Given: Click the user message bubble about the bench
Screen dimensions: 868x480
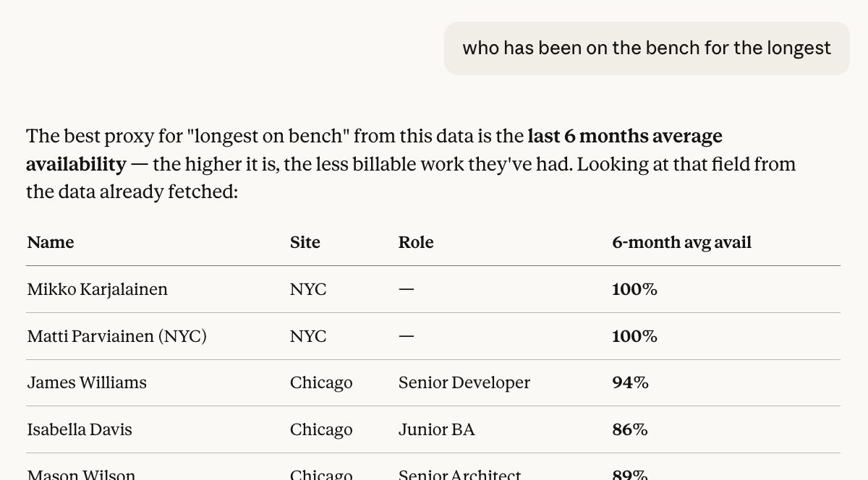Looking at the screenshot, I should [x=647, y=48].
